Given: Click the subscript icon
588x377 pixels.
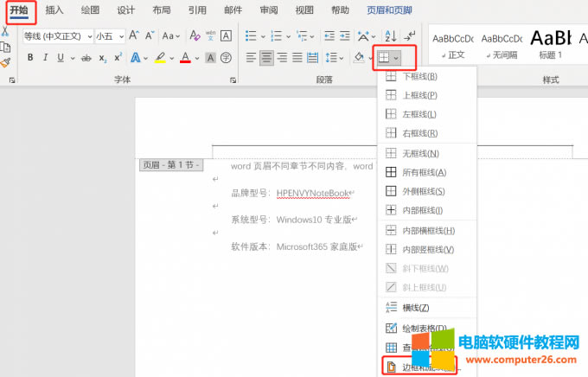Looking at the screenshot, I should point(103,58).
